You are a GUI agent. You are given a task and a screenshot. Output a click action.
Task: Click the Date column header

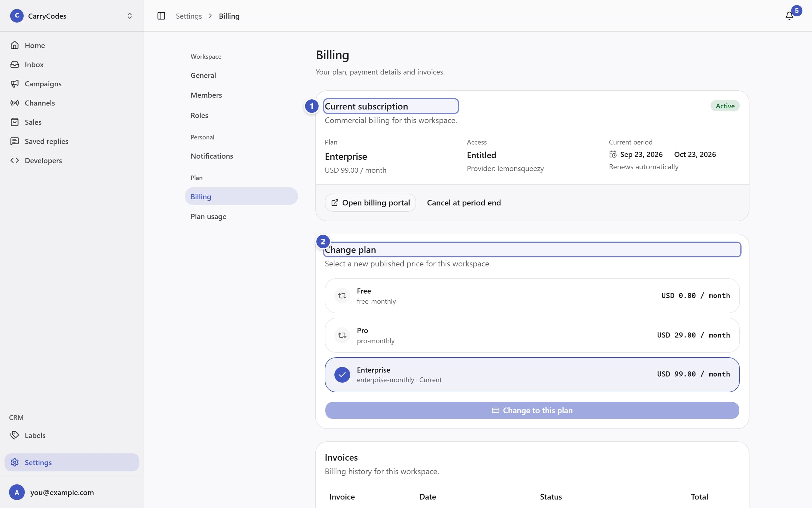coord(427,497)
